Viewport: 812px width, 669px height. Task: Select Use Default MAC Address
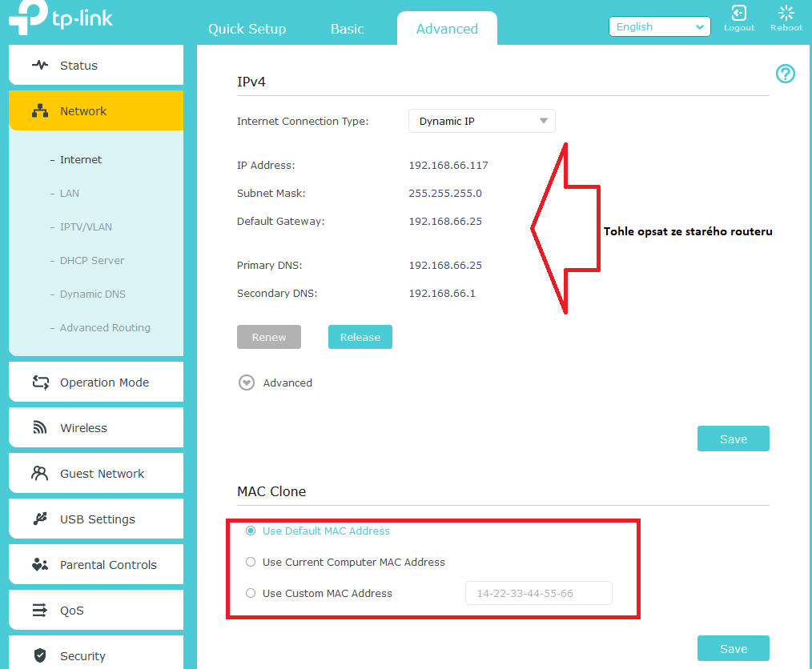(251, 531)
